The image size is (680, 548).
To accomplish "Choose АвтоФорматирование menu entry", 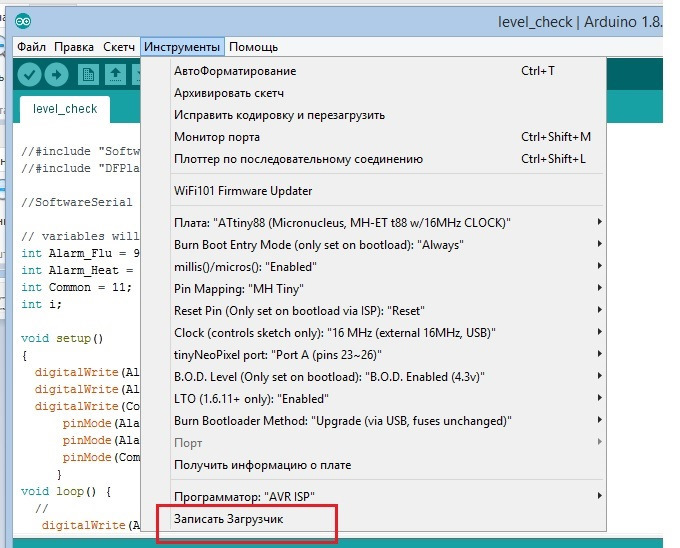I will 373,71.
